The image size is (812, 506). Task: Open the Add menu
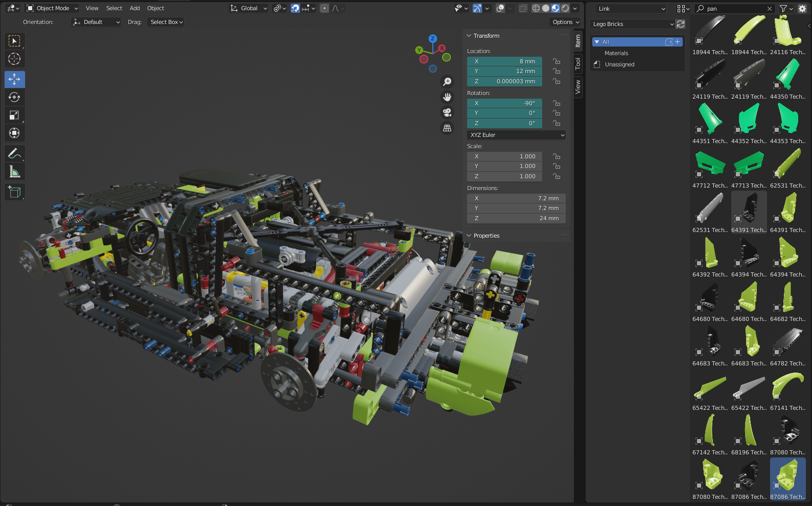(135, 8)
